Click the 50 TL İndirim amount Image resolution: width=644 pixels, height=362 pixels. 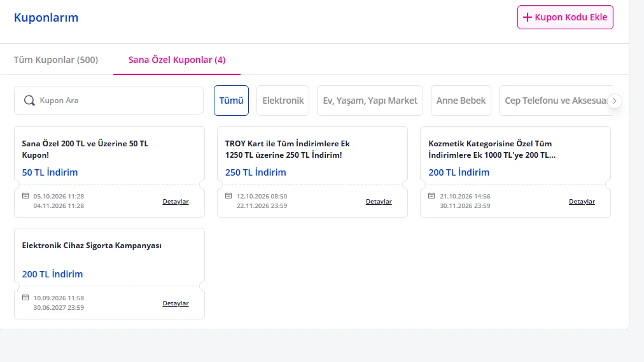click(x=50, y=172)
